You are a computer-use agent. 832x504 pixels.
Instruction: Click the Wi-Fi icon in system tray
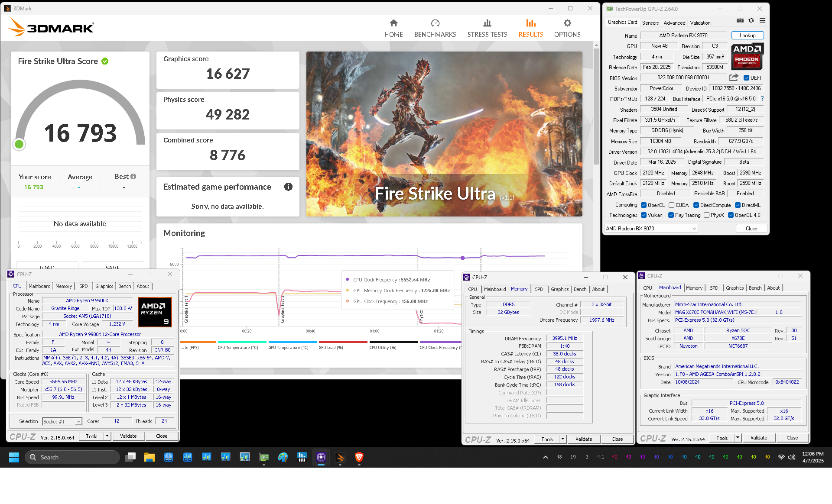781,457
